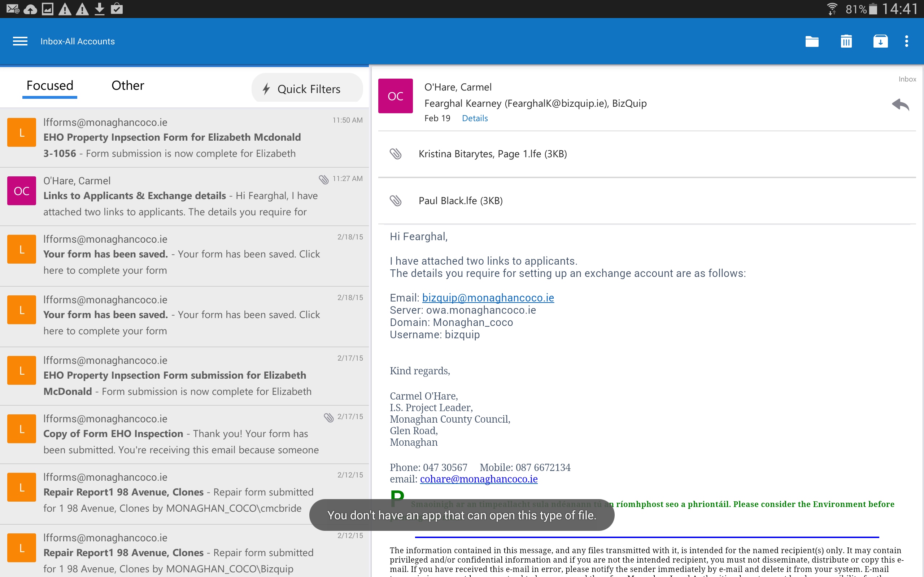This screenshot has height=577, width=924.
Task: Open Kristina Bitarytes, Page 1.lfe attachment
Action: tap(493, 154)
